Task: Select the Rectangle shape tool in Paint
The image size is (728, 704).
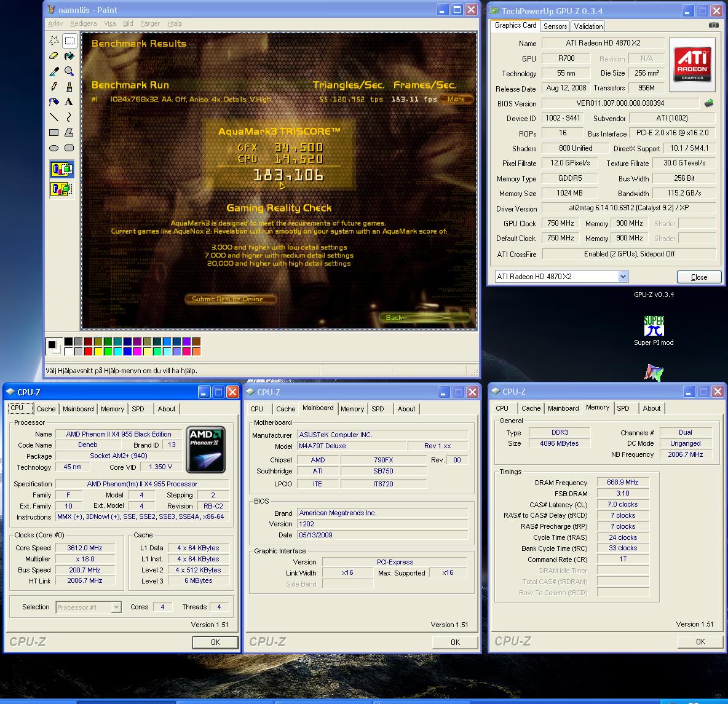Action: tap(54, 132)
